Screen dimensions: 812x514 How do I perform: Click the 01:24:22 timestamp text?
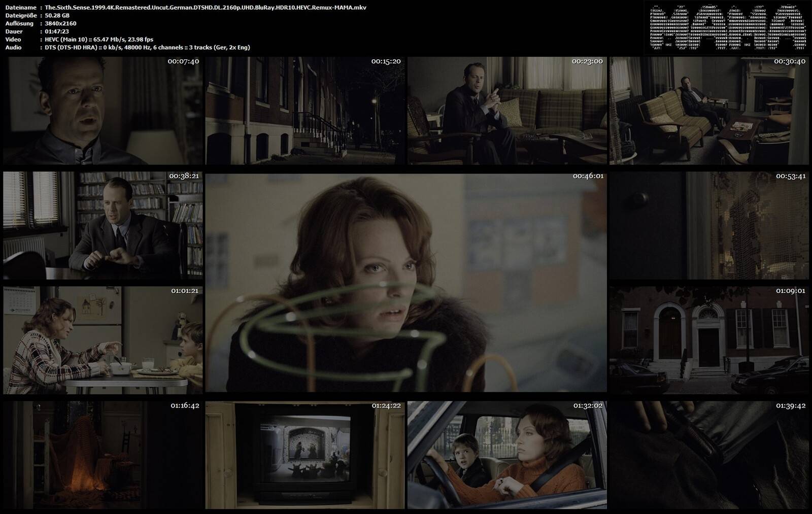386,406
